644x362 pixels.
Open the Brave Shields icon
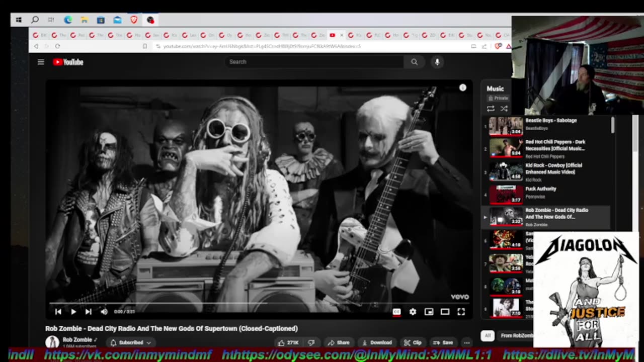pyautogui.click(x=499, y=46)
